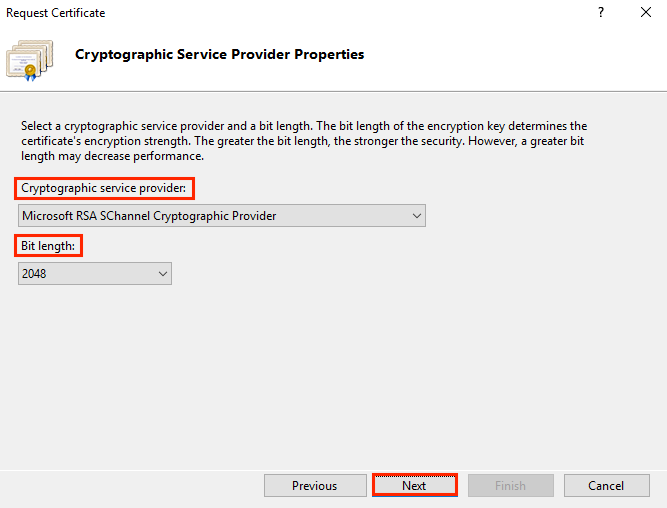Close the Request Certificate dialog

click(x=646, y=13)
